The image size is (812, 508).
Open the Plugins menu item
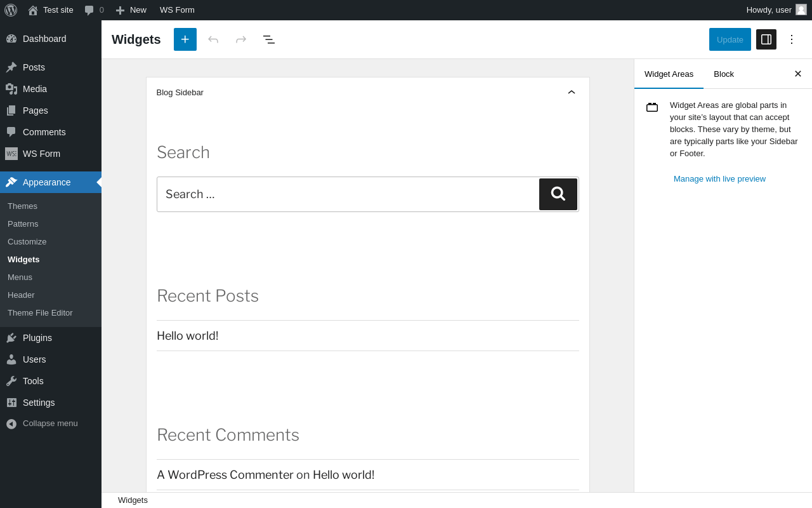click(37, 338)
